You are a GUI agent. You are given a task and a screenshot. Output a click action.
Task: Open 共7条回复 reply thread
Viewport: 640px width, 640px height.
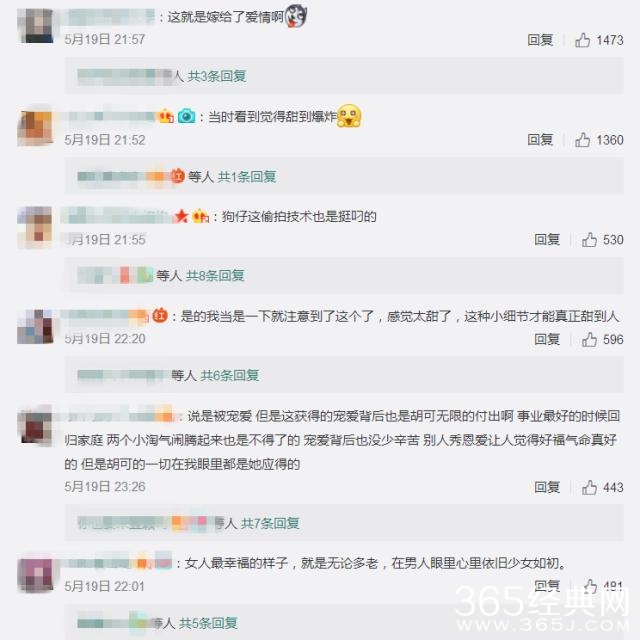(x=270, y=523)
